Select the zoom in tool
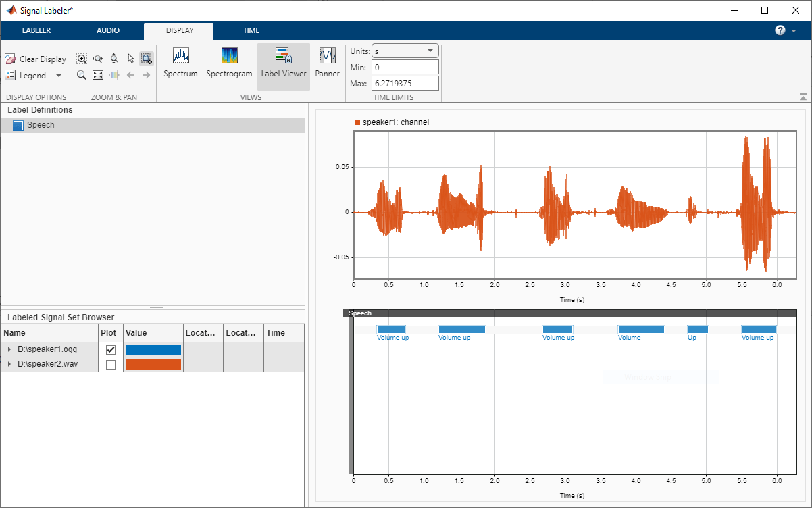 tap(82, 59)
